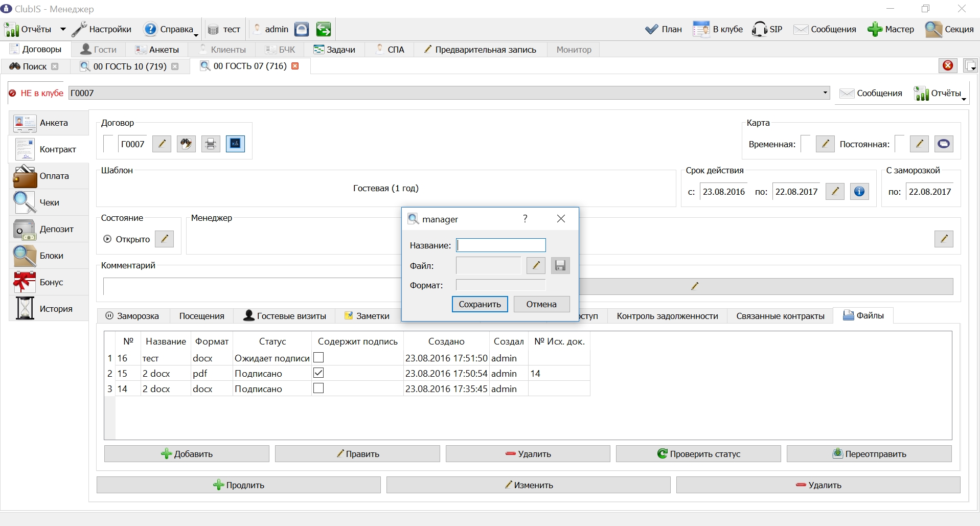The width and height of the screenshot is (980, 526).
Task: Open Оплата section in sidebar
Action: coord(49,176)
